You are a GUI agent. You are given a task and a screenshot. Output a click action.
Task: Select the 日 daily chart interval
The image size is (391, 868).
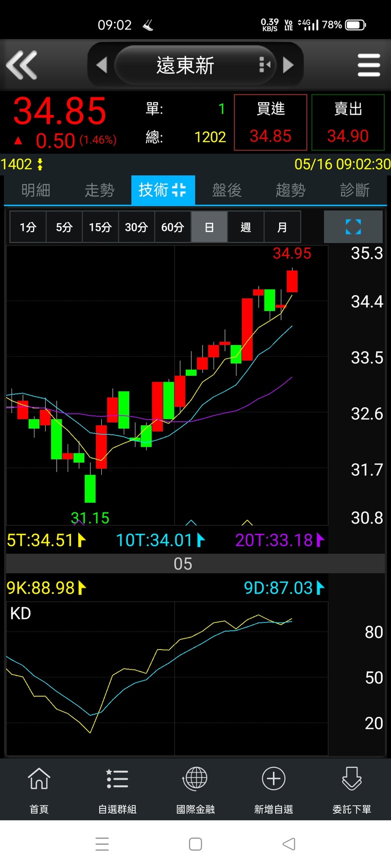tap(210, 227)
